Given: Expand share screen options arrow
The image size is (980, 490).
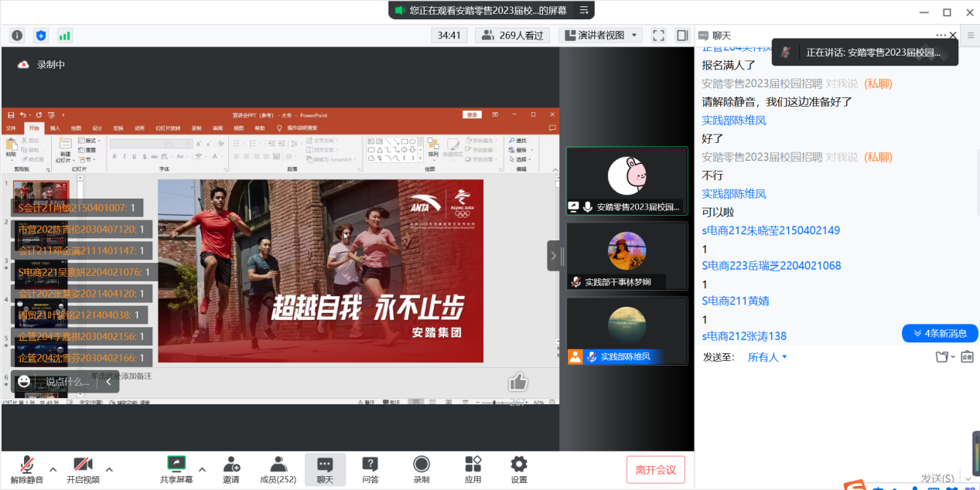Looking at the screenshot, I should click(202, 469).
